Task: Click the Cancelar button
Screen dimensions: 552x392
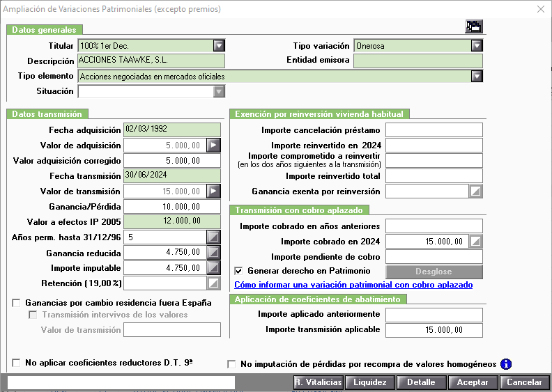Action: [524, 382]
